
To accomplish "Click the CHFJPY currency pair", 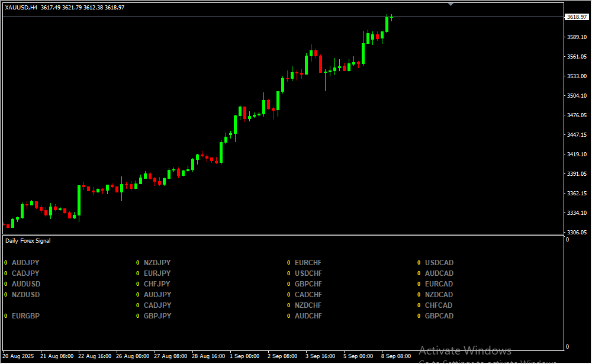I will [x=157, y=284].
